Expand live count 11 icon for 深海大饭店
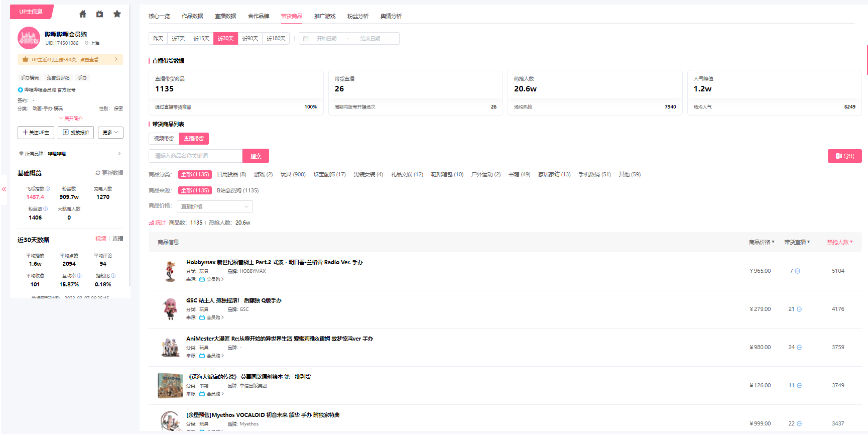 coord(799,386)
